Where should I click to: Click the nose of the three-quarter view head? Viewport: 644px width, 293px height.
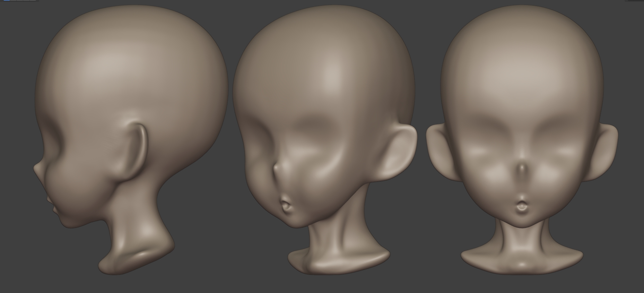coord(277,168)
